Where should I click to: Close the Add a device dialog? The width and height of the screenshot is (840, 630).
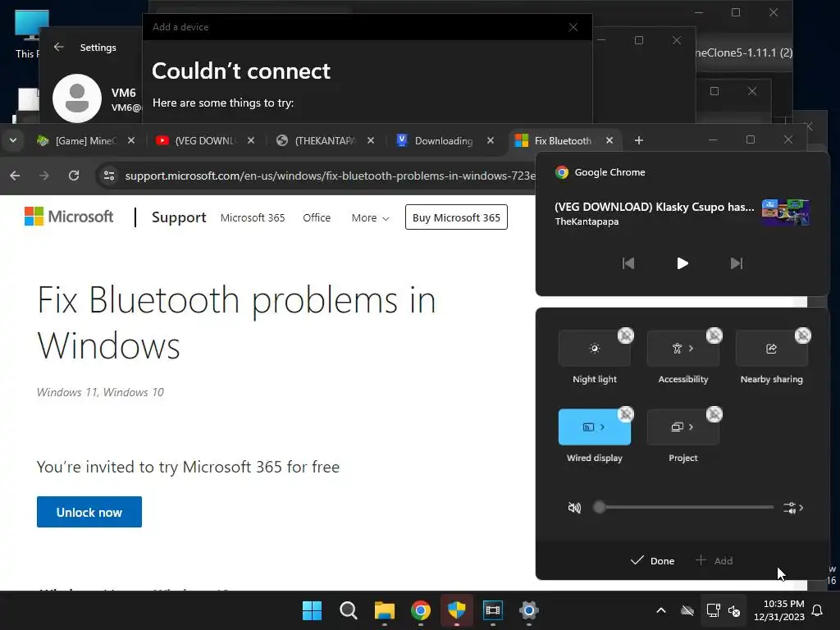click(x=573, y=27)
